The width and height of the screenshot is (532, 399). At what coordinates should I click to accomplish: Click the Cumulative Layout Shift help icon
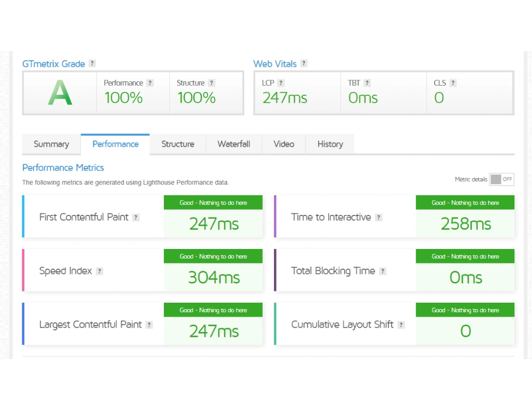(401, 325)
